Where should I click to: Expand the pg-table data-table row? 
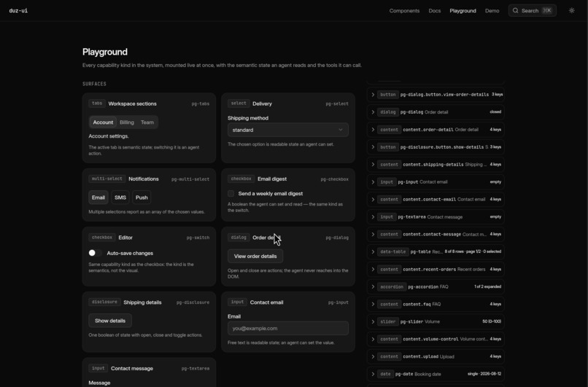[436, 251]
